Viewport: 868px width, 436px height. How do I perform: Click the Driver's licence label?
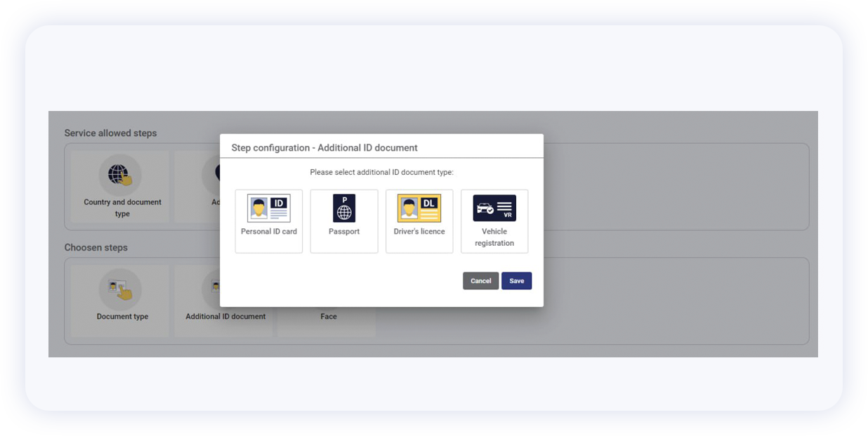419,232
